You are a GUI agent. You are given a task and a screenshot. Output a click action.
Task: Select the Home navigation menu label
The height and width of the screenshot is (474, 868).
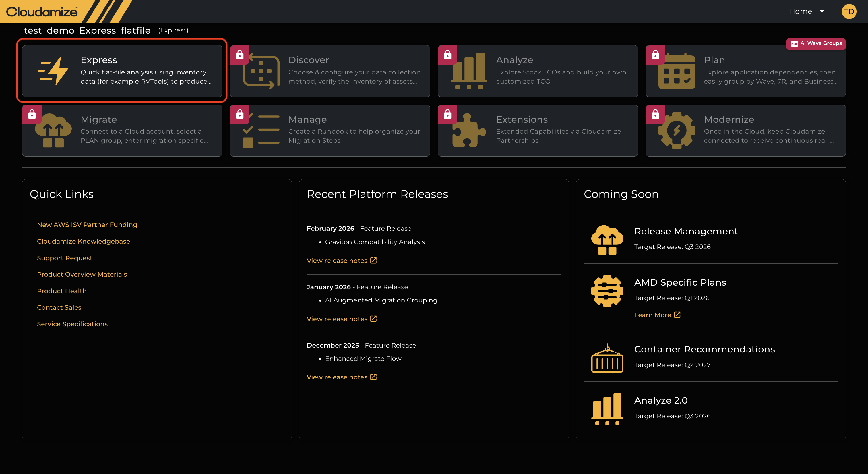tap(800, 11)
